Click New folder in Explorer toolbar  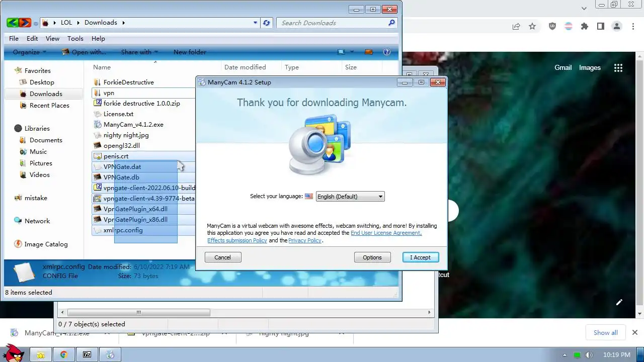coord(190,52)
